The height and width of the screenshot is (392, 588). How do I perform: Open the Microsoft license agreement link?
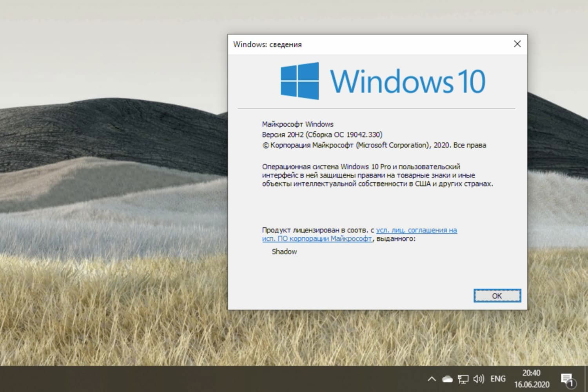[417, 230]
